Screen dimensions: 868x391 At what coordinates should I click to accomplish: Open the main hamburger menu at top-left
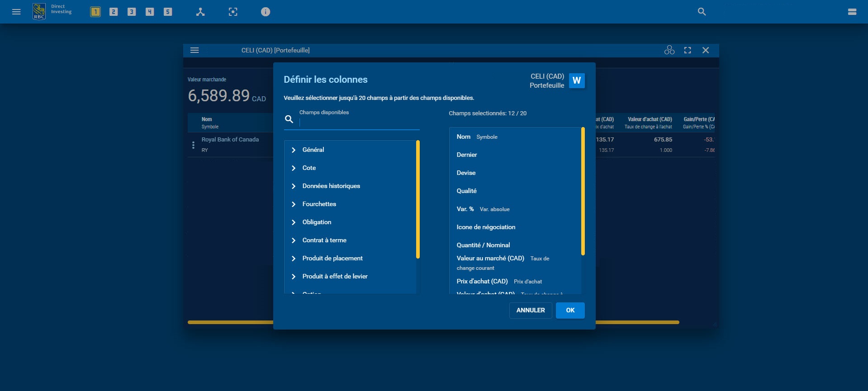pos(16,12)
